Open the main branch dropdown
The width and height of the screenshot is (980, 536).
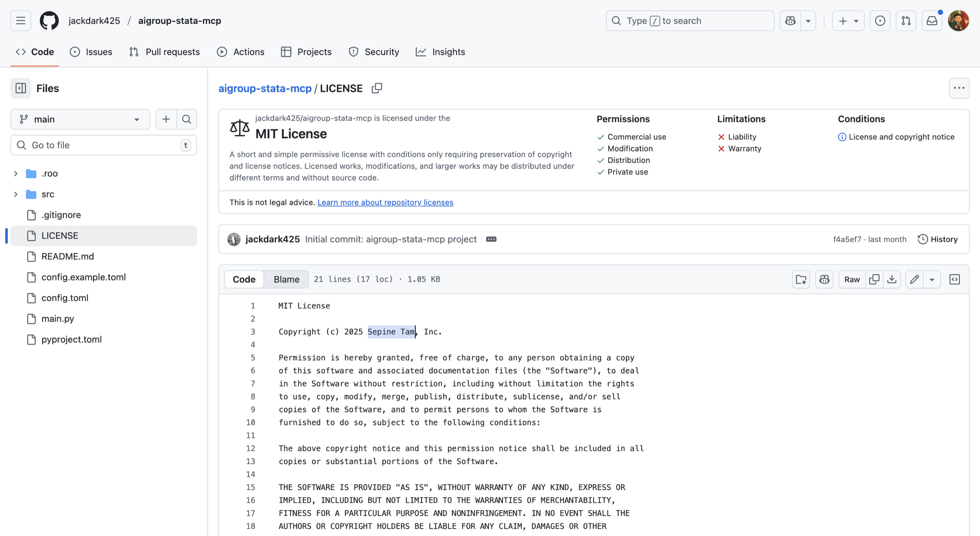point(80,119)
